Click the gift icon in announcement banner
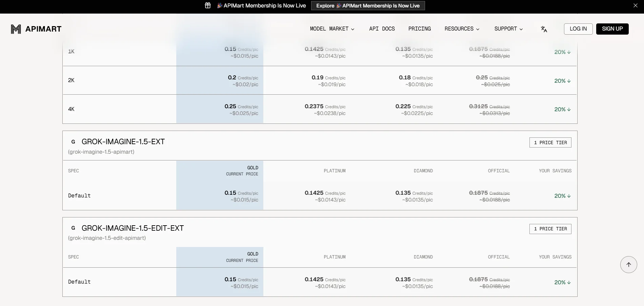 (x=208, y=5)
